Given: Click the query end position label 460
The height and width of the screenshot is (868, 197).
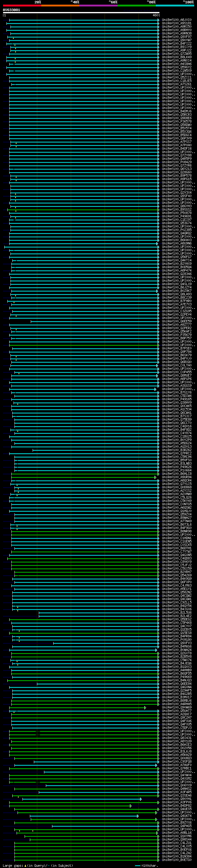Looking at the screenshot, I should point(155,15).
